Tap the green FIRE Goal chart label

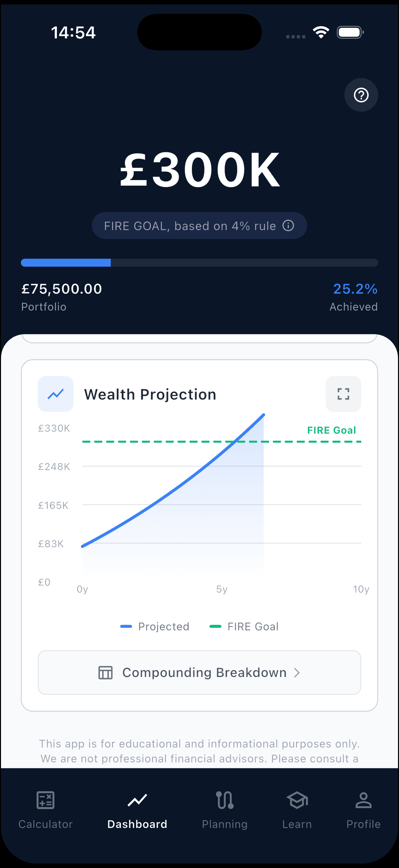click(x=331, y=430)
